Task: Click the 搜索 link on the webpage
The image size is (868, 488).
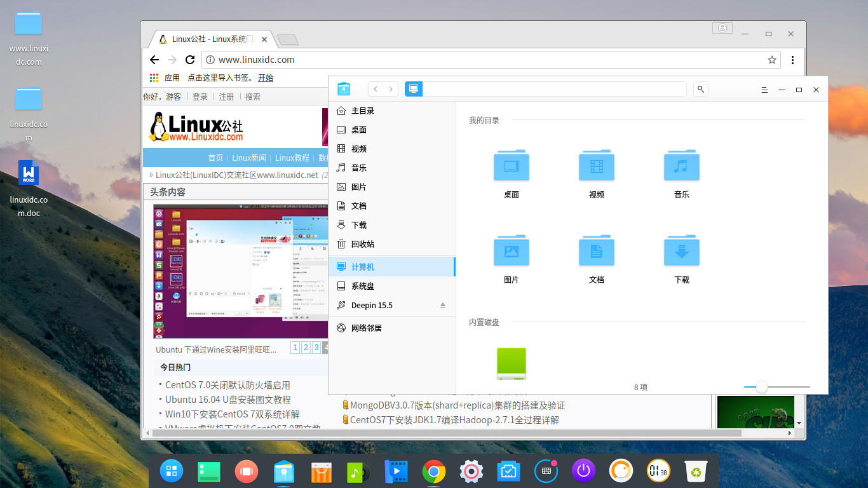Action: tap(253, 97)
